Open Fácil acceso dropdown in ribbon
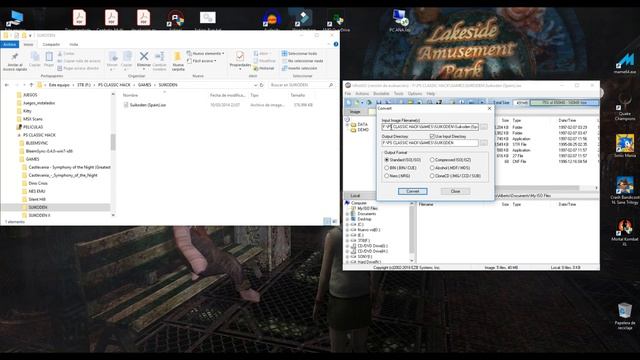The height and width of the screenshot is (360, 640). [x=202, y=61]
